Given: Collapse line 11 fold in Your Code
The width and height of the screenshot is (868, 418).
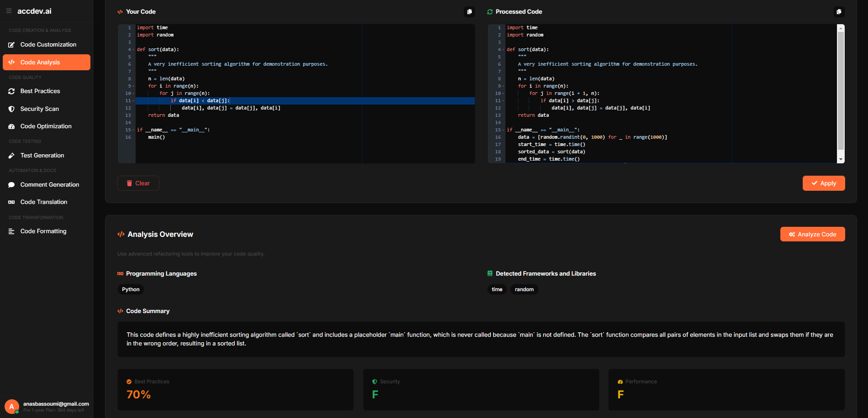Looking at the screenshot, I should pyautogui.click(x=133, y=101).
